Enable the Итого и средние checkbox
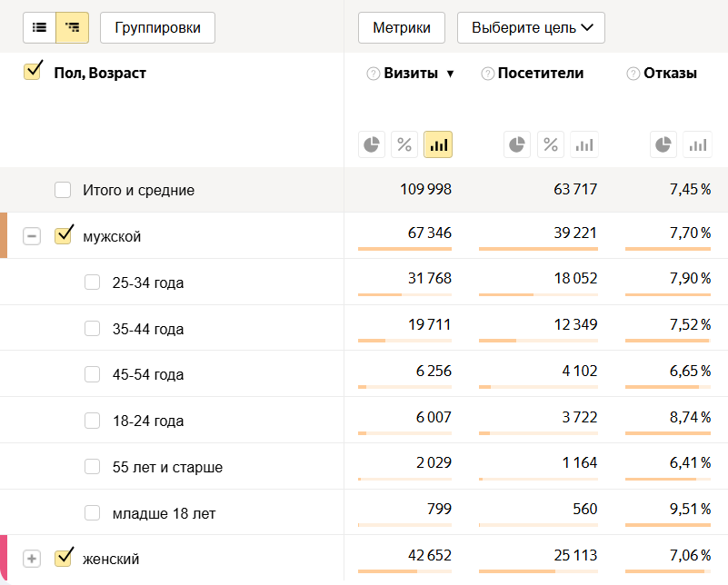The image size is (728, 585). [63, 190]
